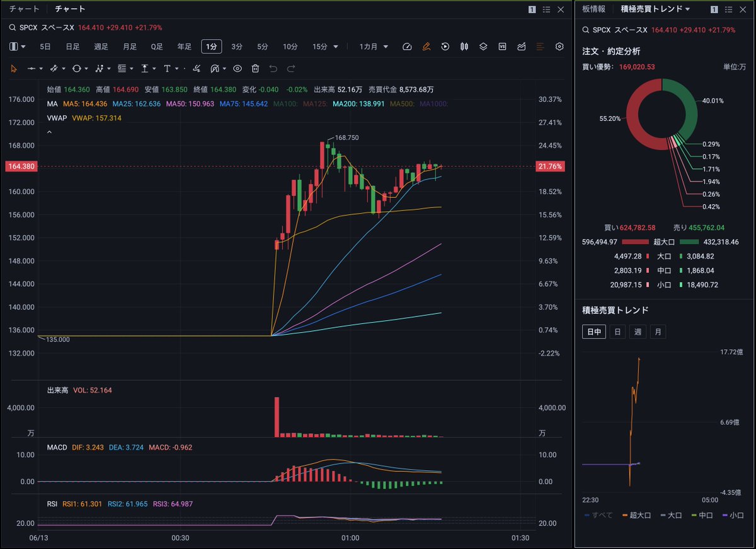Expand ellipse shape tool options arrow
This screenshot has height=549, width=756.
[x=86, y=68]
